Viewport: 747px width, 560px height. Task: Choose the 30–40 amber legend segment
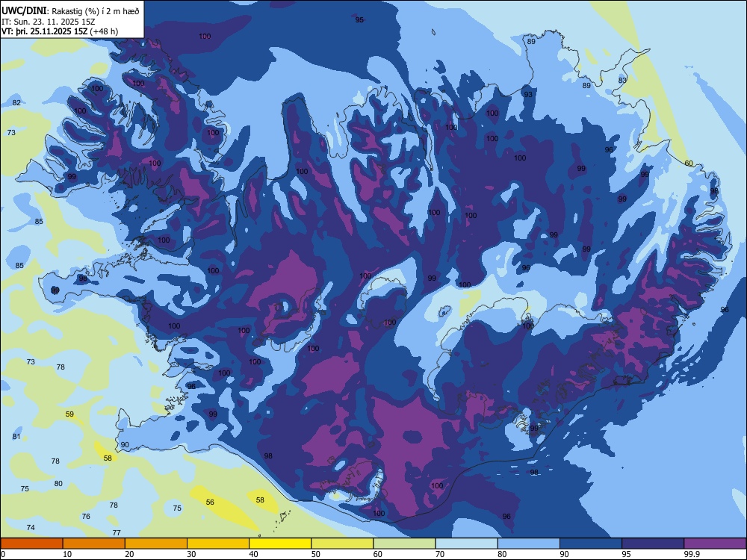pyautogui.click(x=218, y=544)
